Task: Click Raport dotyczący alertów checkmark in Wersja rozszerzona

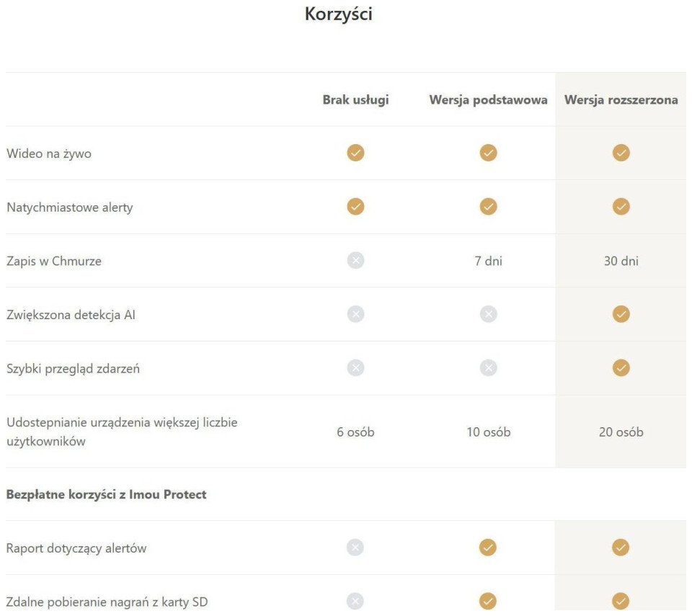Action: tap(621, 548)
